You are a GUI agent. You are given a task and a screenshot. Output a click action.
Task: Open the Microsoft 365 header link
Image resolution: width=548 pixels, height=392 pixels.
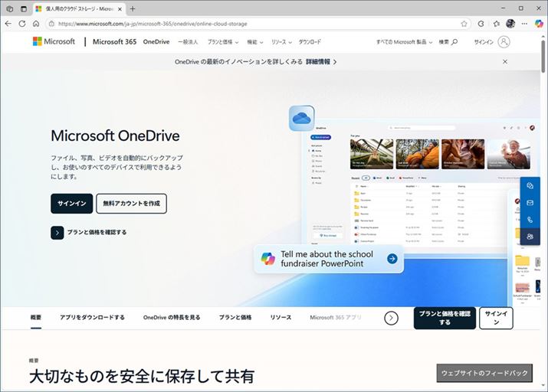coord(114,42)
